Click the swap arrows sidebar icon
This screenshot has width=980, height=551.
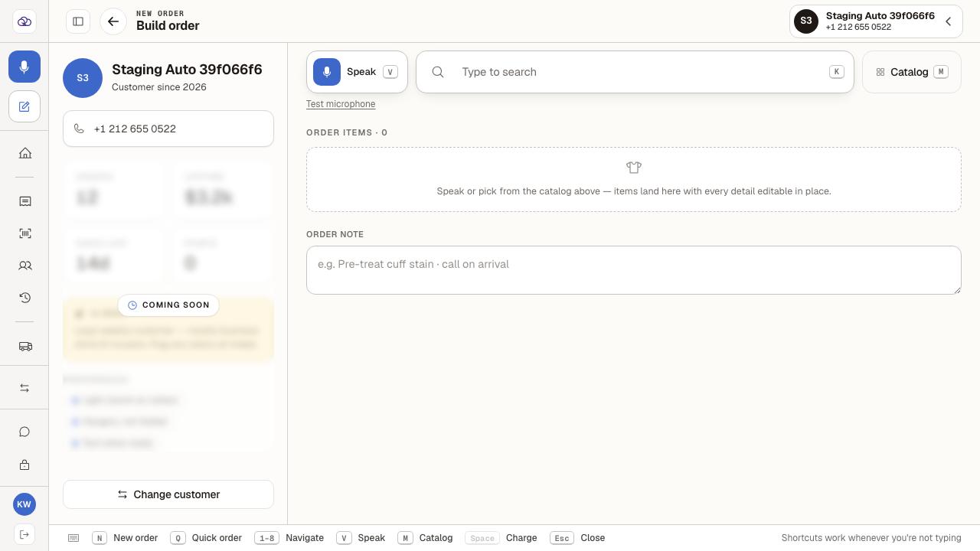pyautogui.click(x=24, y=388)
